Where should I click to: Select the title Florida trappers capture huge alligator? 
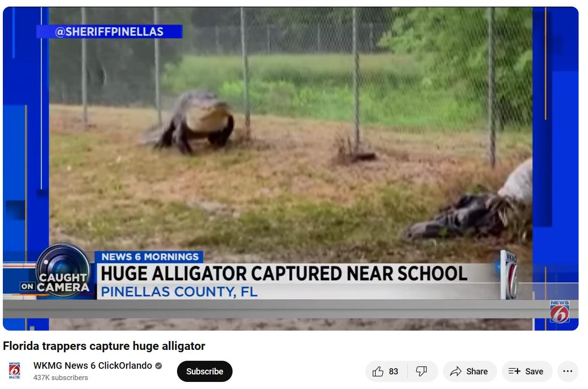[104, 346]
